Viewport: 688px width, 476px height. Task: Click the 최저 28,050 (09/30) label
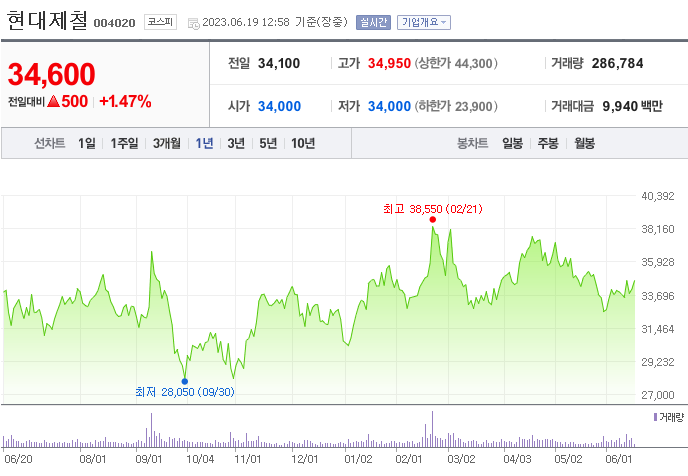[185, 392]
